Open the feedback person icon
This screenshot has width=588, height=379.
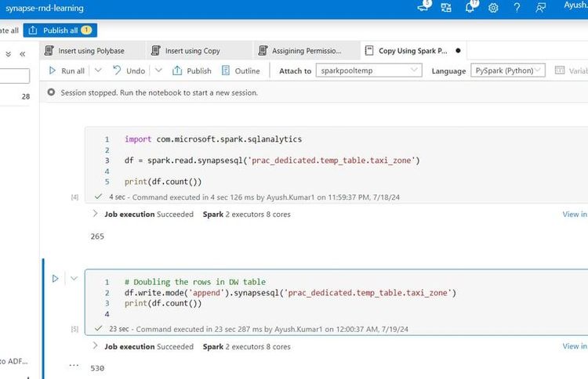point(540,8)
